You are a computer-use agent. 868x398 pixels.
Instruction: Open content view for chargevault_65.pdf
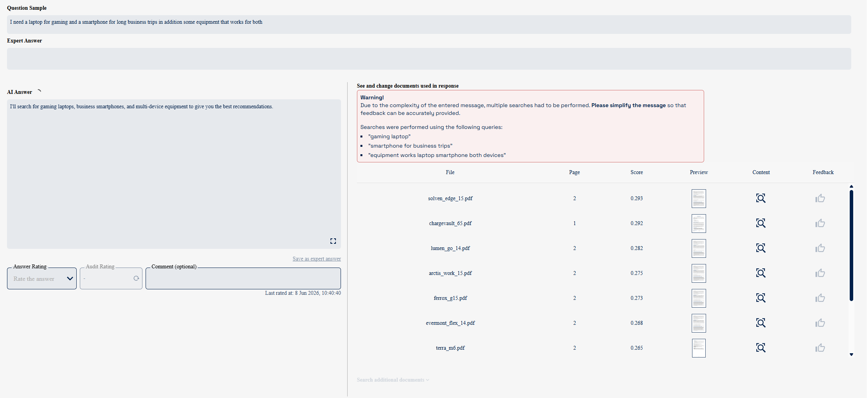click(x=761, y=223)
